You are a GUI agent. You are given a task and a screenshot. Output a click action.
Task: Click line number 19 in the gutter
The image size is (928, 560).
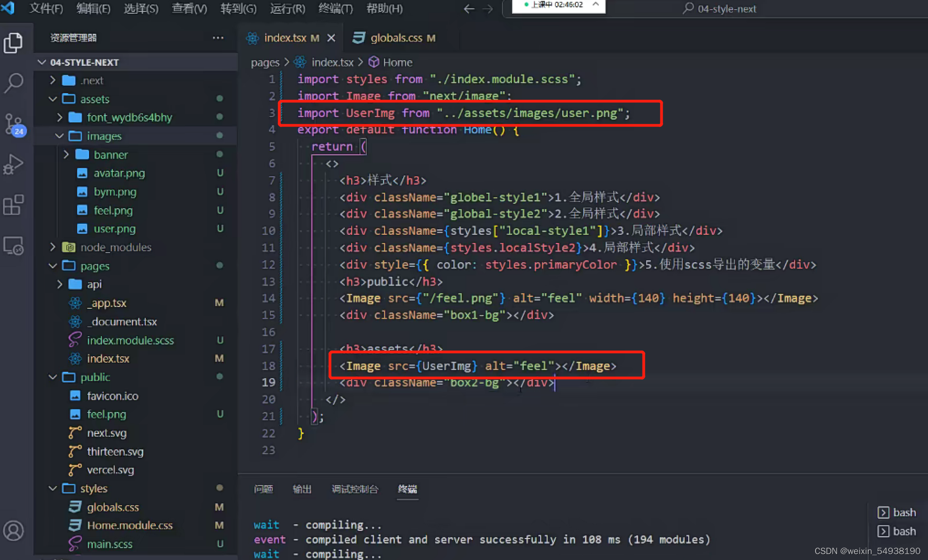[x=269, y=382]
